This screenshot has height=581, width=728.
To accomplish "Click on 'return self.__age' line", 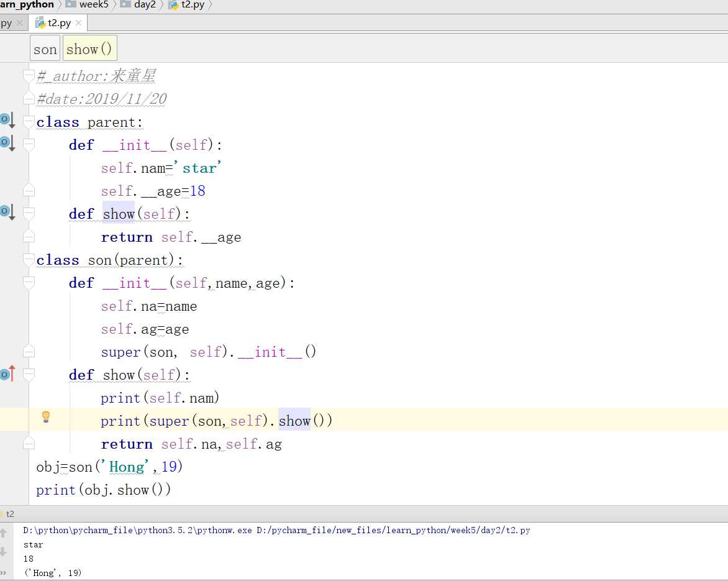I will click(x=171, y=237).
